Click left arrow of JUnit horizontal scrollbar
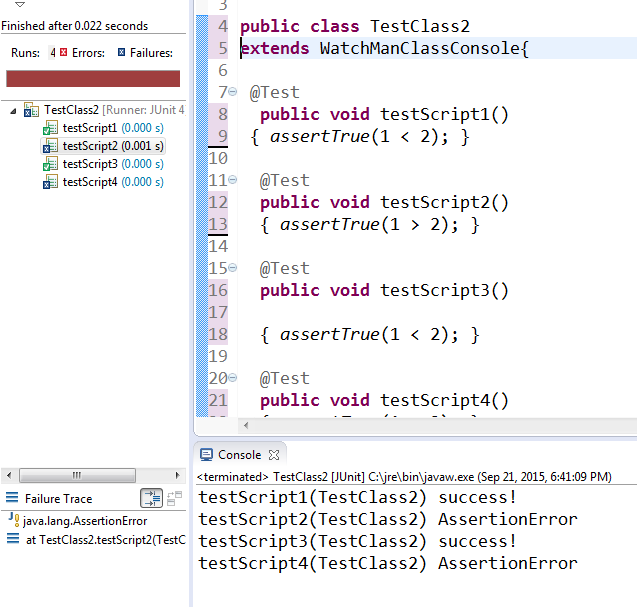Image resolution: width=637 pixels, height=607 pixels. pyautogui.click(x=9, y=475)
